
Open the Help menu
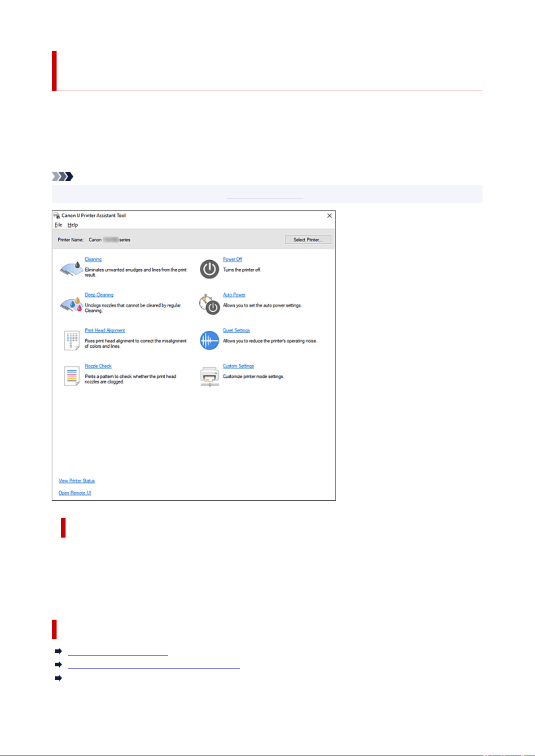[73, 225]
